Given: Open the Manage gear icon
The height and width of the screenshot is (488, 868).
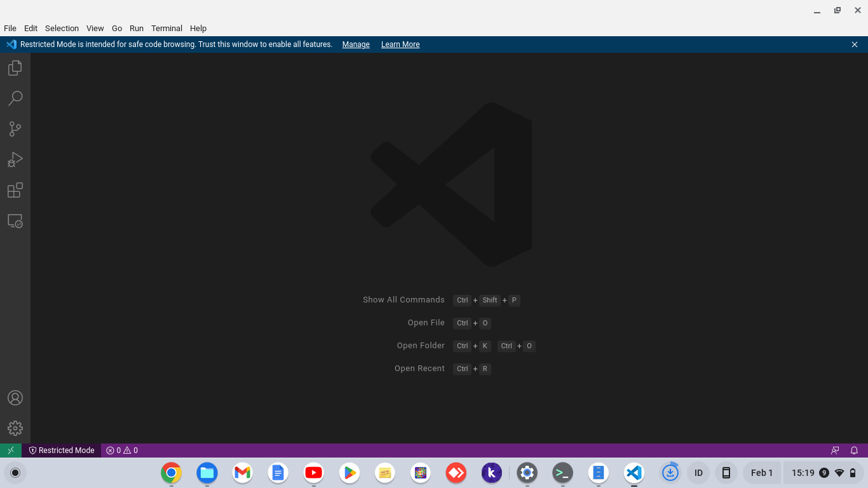Looking at the screenshot, I should pyautogui.click(x=15, y=428).
